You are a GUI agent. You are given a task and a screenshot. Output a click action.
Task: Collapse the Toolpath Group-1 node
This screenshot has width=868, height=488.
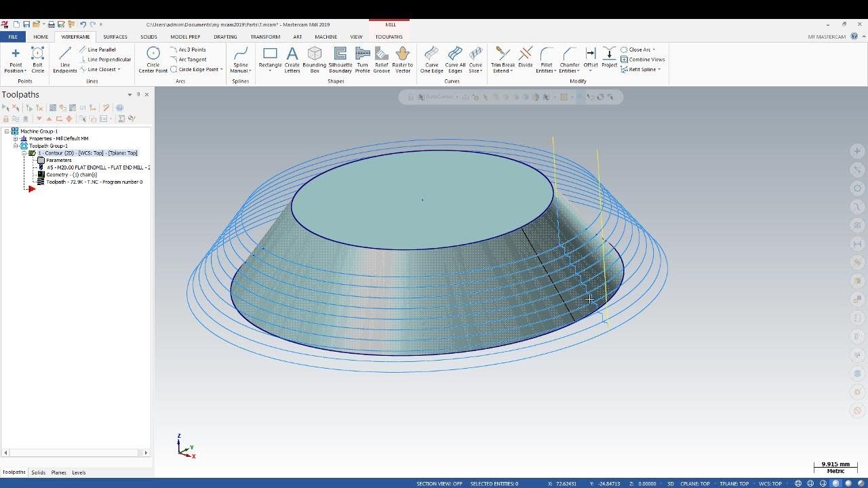tap(16, 146)
